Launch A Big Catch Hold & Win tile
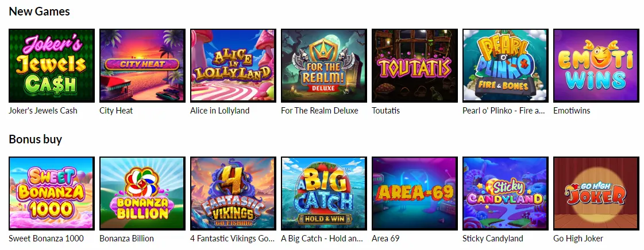The image size is (644, 250). point(324,193)
